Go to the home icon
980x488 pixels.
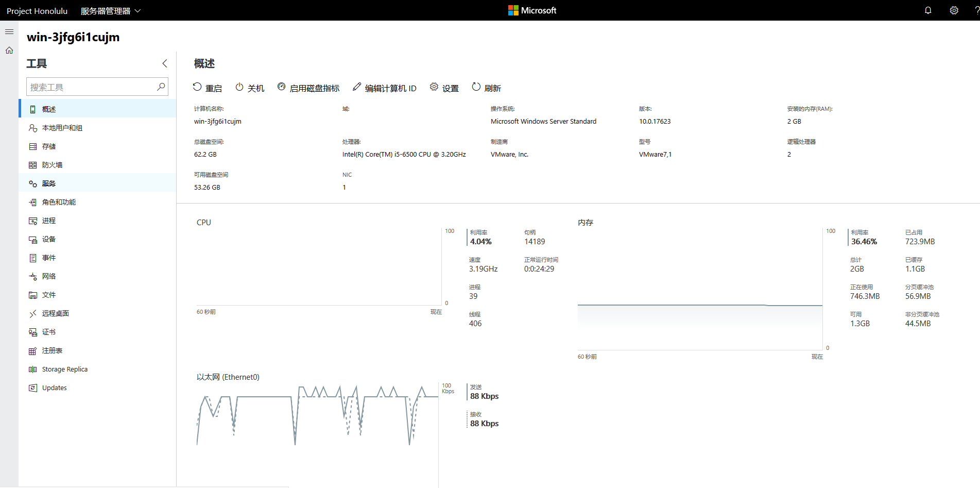coord(9,51)
